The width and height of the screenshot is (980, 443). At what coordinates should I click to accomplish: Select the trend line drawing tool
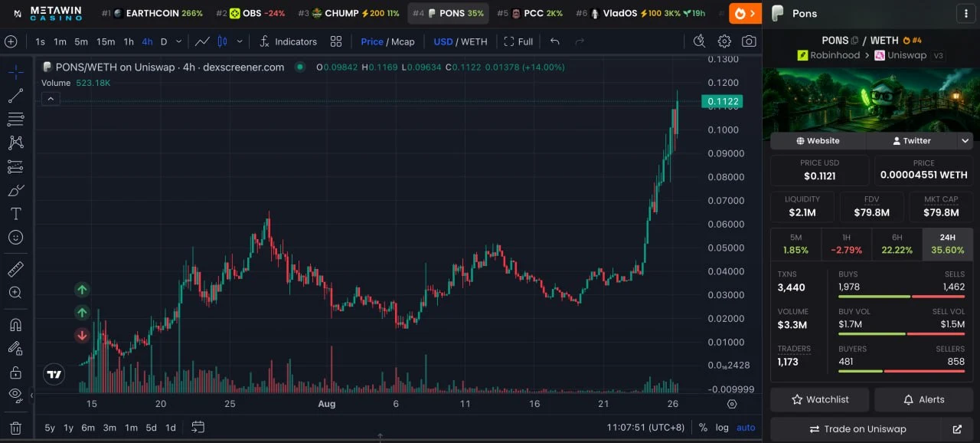(x=15, y=96)
